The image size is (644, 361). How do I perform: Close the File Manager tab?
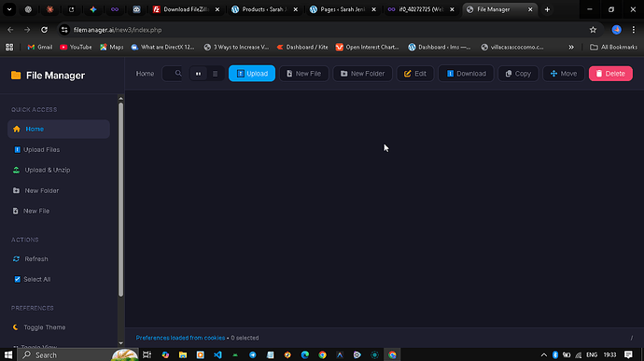[530, 9]
